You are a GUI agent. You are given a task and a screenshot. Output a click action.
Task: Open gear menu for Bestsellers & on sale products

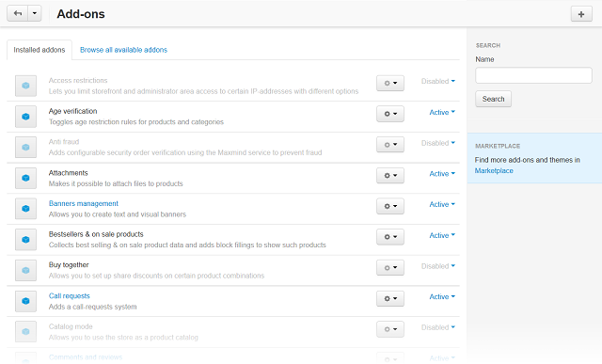click(390, 237)
